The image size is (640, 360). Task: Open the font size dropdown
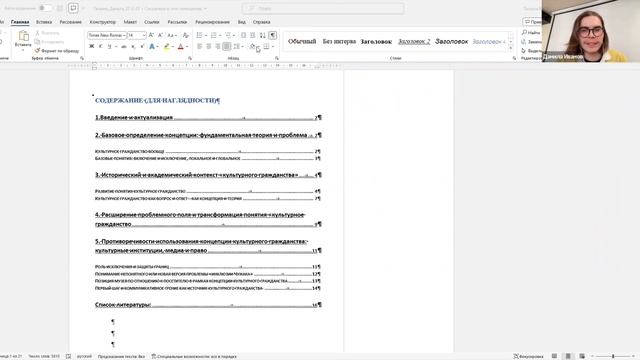(x=144, y=36)
